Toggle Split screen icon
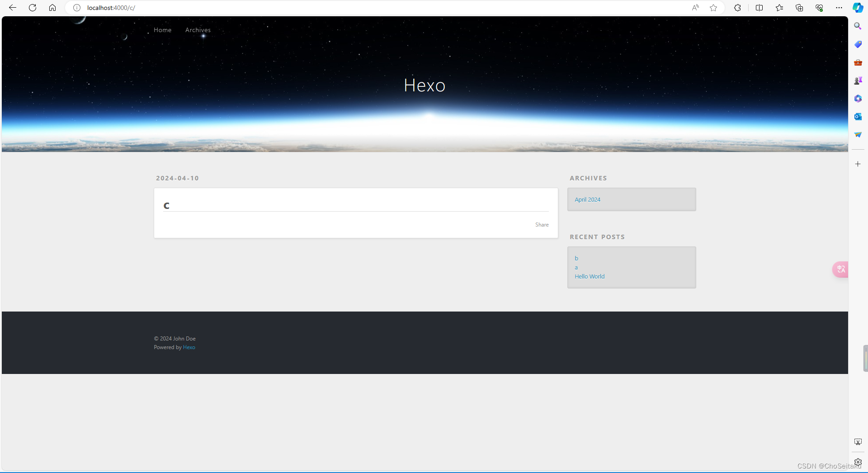This screenshot has width=868, height=473. tap(759, 8)
